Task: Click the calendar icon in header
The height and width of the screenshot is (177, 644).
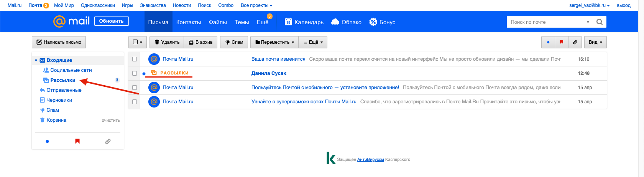Action: 288,22
